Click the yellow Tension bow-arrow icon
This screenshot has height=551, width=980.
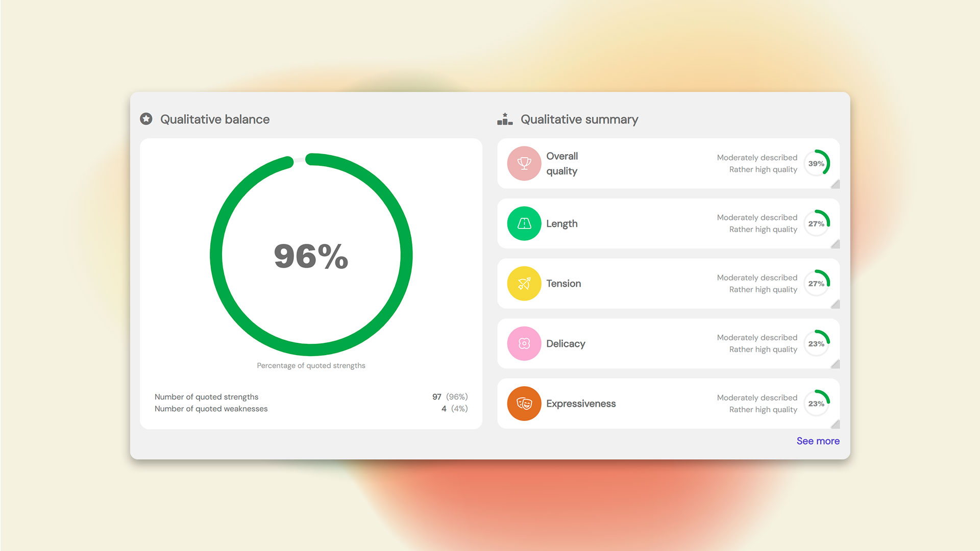tap(524, 284)
